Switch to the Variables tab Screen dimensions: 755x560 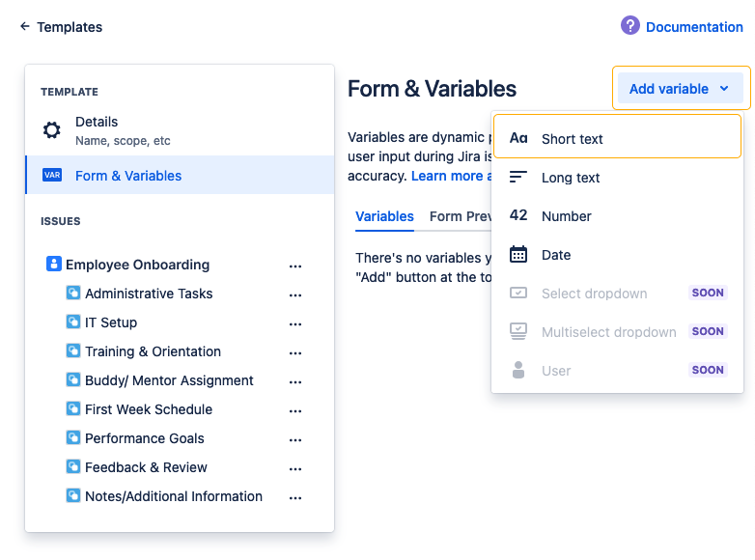click(384, 216)
